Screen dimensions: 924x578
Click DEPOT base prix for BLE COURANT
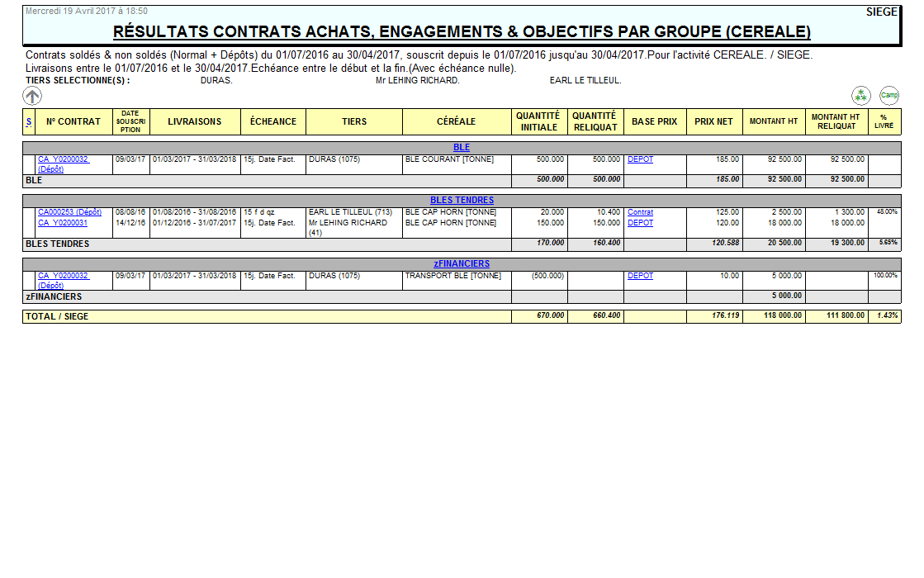pyautogui.click(x=640, y=159)
